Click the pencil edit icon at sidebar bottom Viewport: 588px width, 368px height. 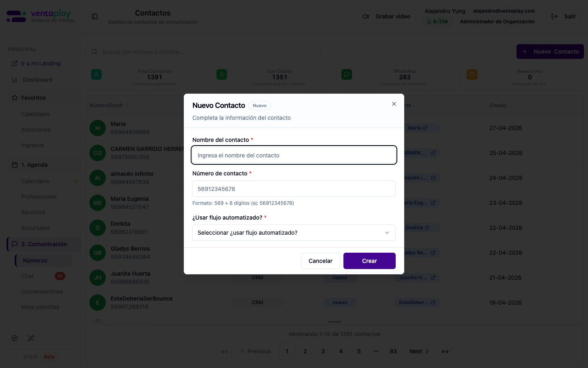tap(31, 338)
